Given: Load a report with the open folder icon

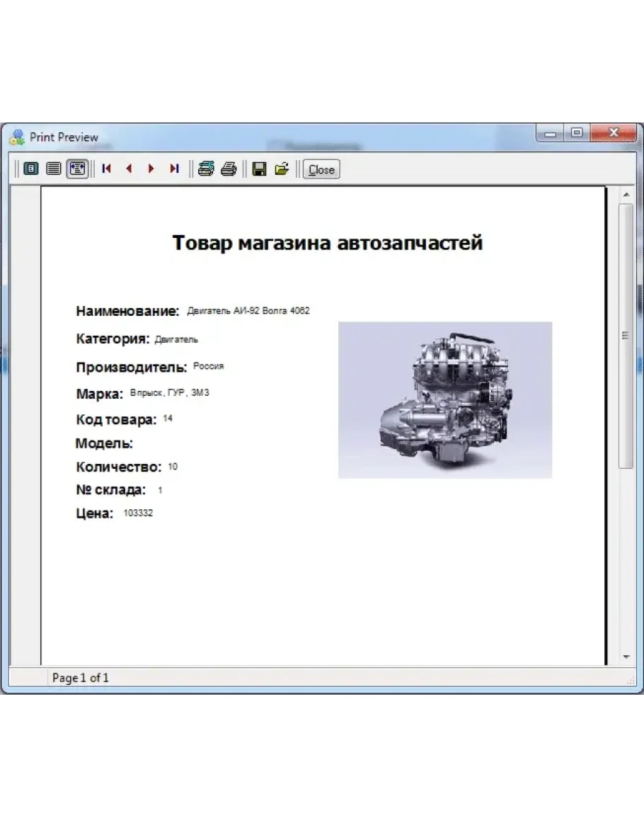Looking at the screenshot, I should tap(282, 169).
